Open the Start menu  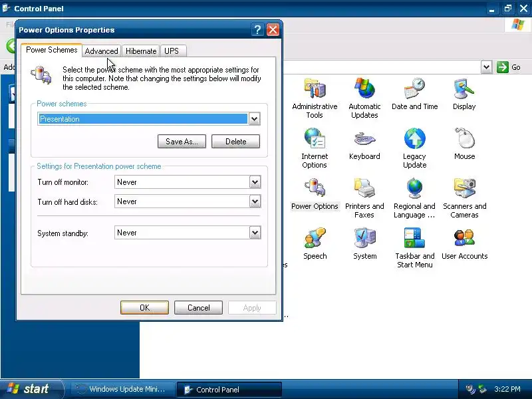(31, 389)
